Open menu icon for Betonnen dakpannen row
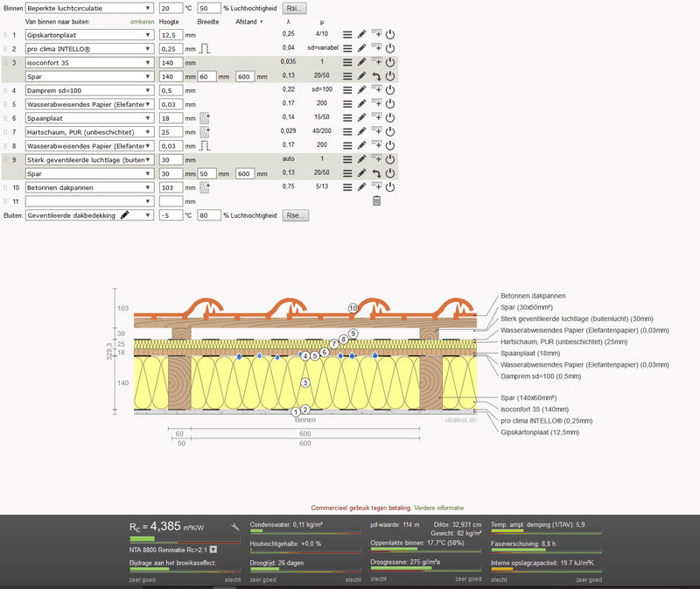 pos(347,186)
